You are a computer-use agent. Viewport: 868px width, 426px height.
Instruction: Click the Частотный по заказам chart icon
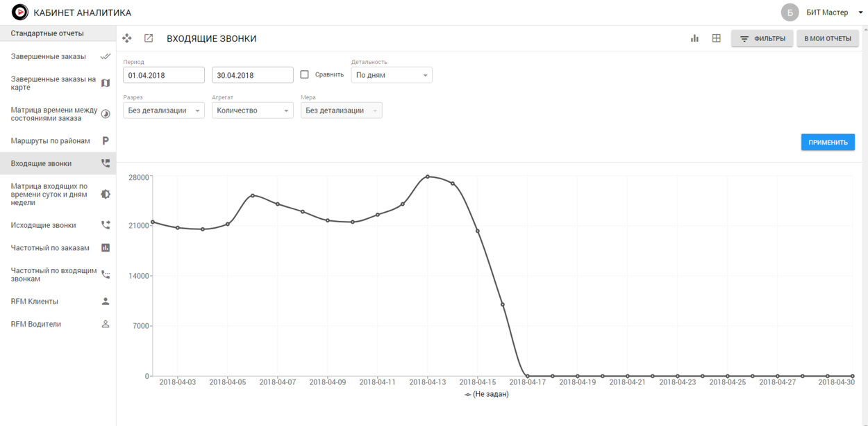coord(106,248)
